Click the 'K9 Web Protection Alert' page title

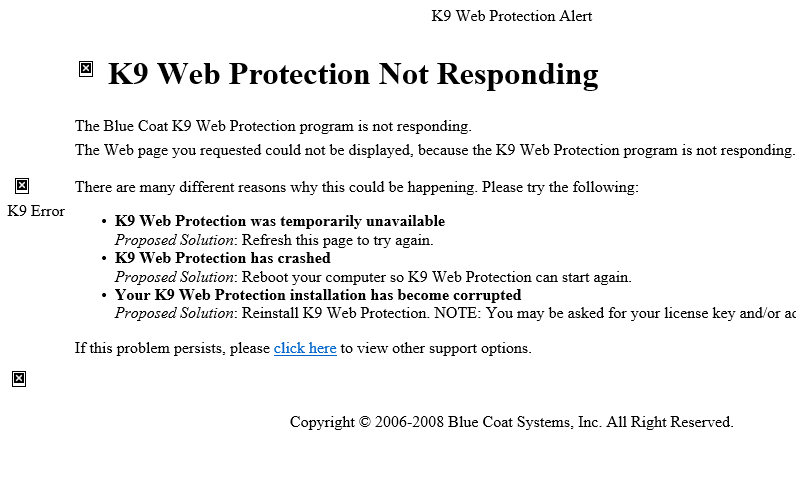pos(512,16)
